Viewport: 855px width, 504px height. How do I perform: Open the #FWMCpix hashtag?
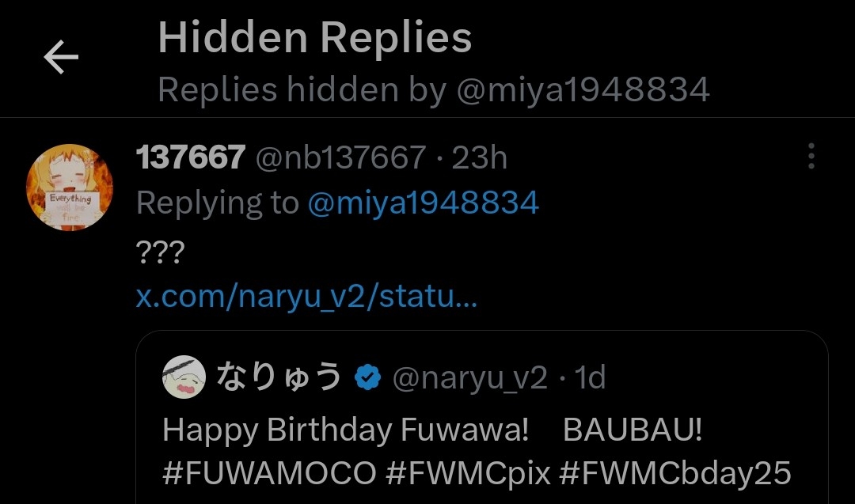click(x=469, y=473)
